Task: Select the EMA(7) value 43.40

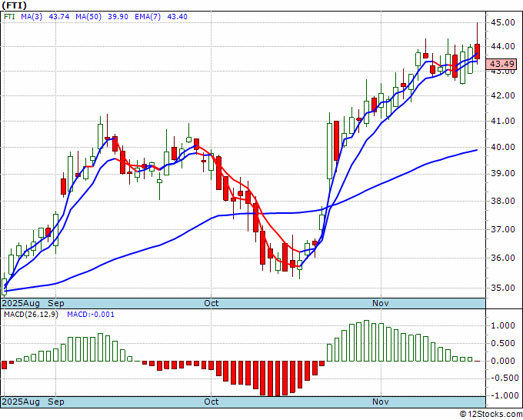Action: coord(177,17)
